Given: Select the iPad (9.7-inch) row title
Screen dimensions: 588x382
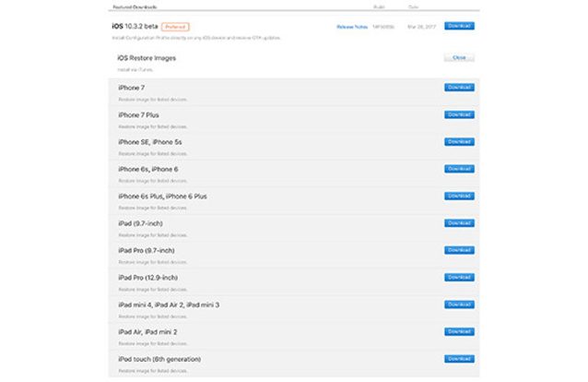Looking at the screenshot, I should click(140, 223).
